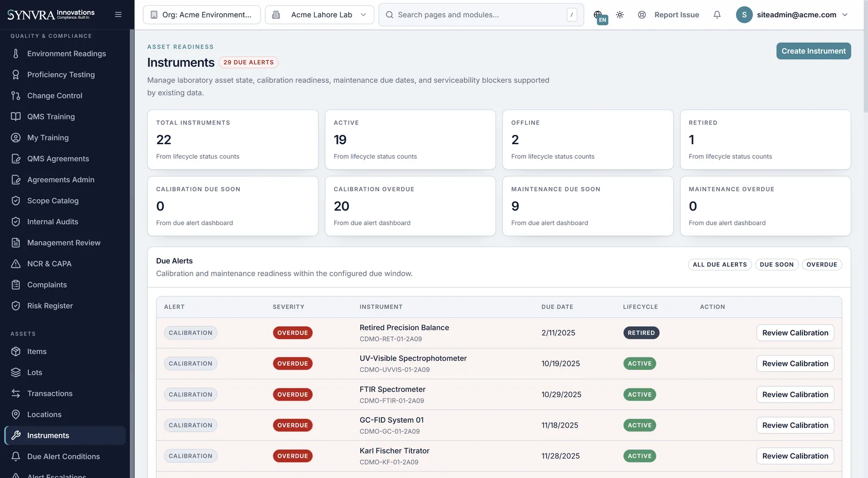Review Calibration for Karl Fischer Titrator
The image size is (868, 478).
(x=795, y=456)
